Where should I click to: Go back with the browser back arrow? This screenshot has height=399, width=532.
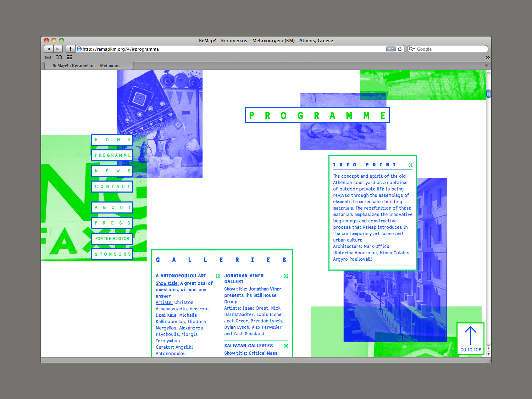[49, 49]
